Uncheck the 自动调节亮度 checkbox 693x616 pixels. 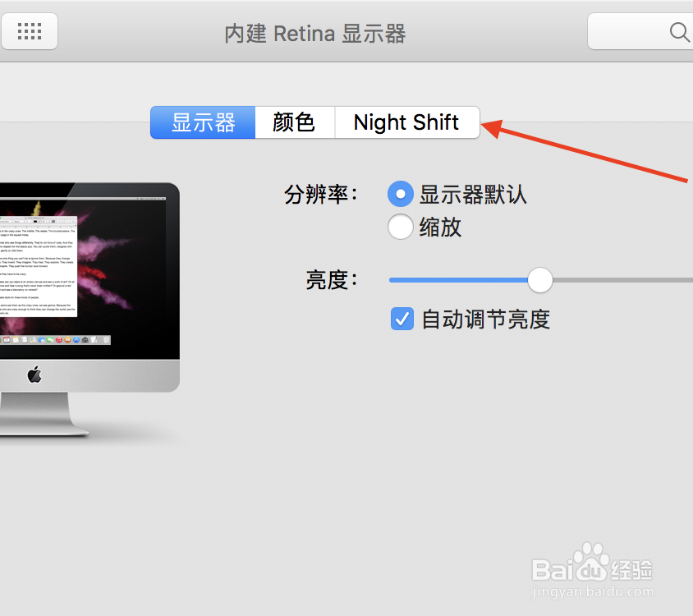click(402, 319)
